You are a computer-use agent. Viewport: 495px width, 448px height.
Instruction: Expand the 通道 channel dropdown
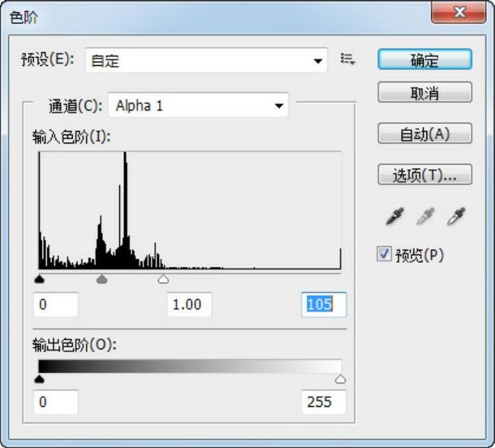click(198, 106)
